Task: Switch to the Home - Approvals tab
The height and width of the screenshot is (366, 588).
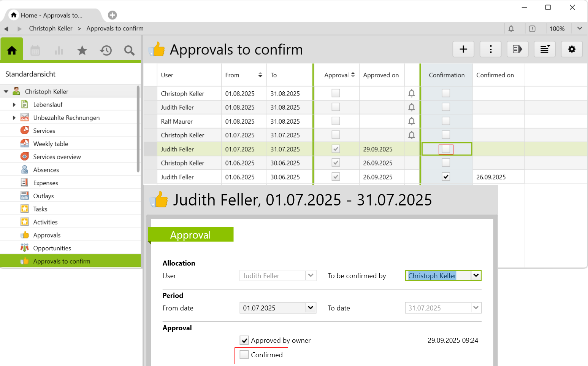Action: 51,15
